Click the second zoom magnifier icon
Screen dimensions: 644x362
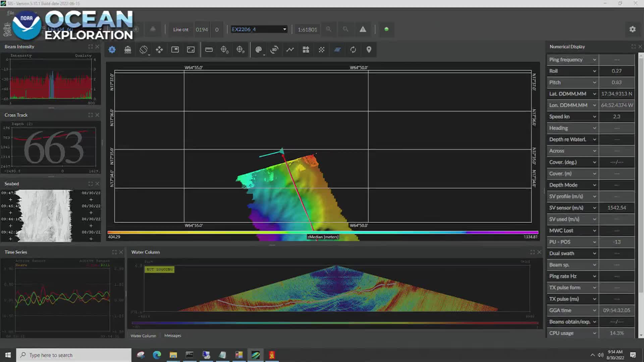(345, 29)
